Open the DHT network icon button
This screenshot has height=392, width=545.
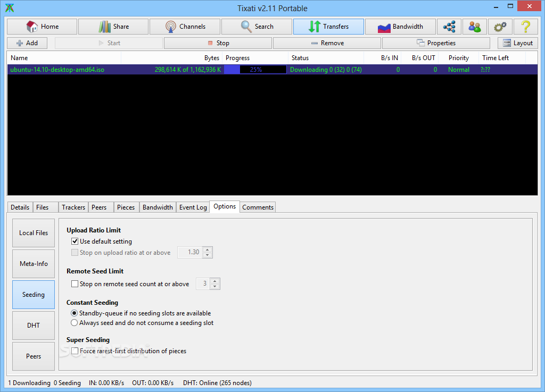pos(449,27)
